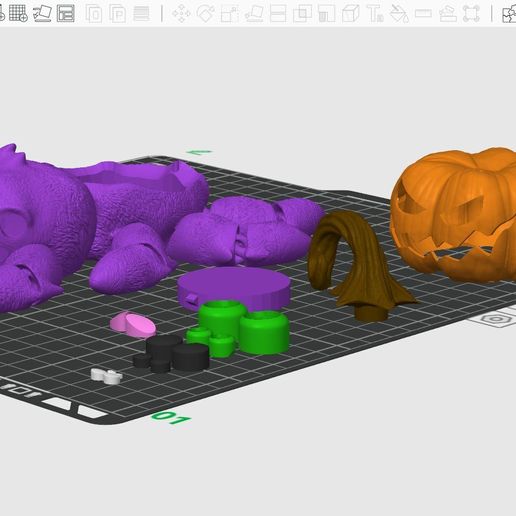The image size is (516, 516).
Task: Click the Auto Orient icon
Action: click(x=42, y=13)
